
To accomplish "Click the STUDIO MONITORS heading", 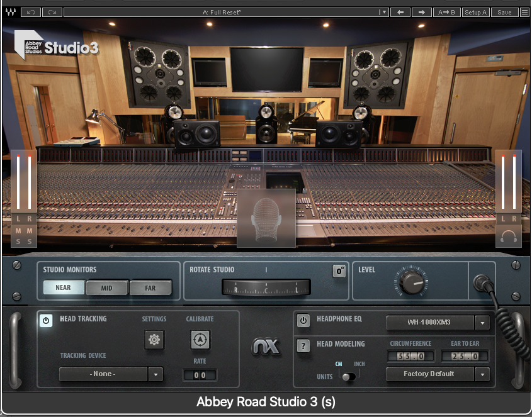I will 69,270.
